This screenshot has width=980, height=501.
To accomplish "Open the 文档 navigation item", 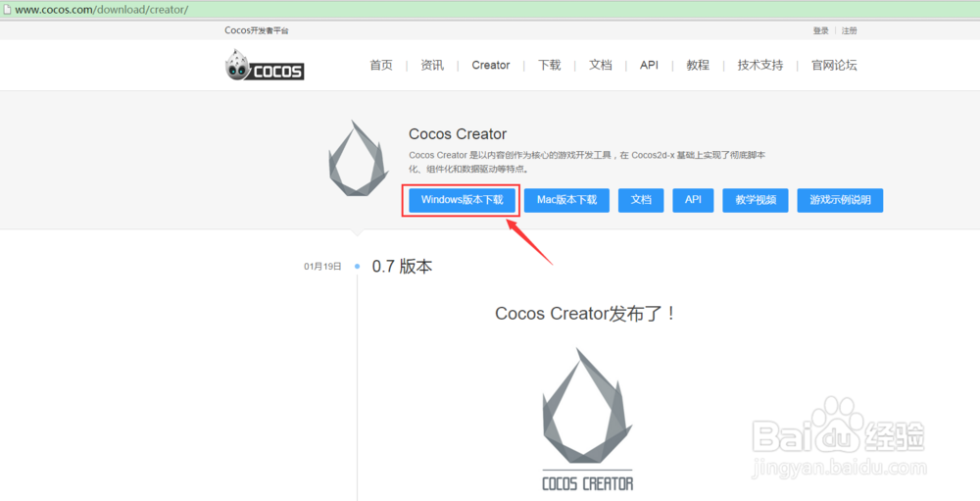I will click(x=600, y=65).
